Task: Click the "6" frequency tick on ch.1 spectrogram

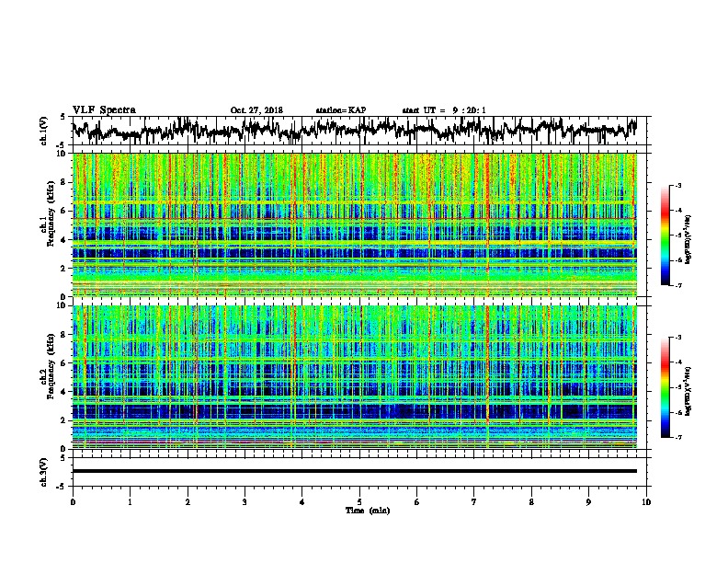Action: [x=65, y=211]
